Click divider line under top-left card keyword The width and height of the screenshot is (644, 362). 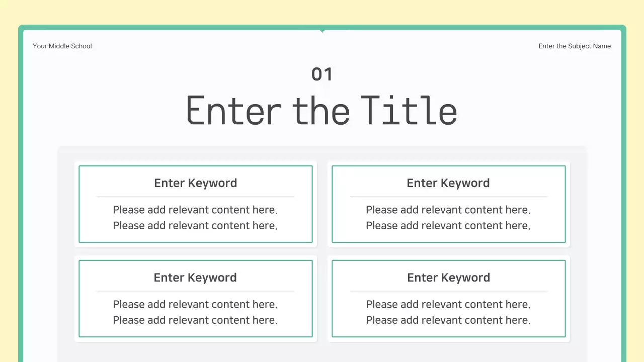195,197
